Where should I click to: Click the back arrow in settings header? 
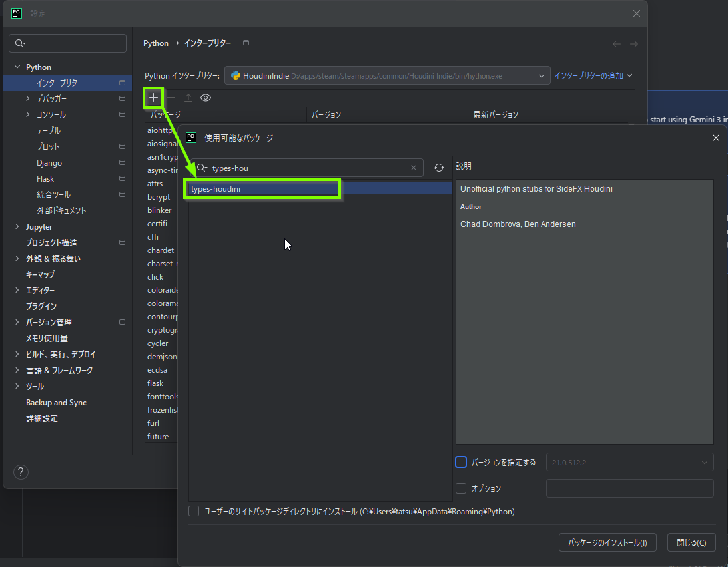[617, 43]
